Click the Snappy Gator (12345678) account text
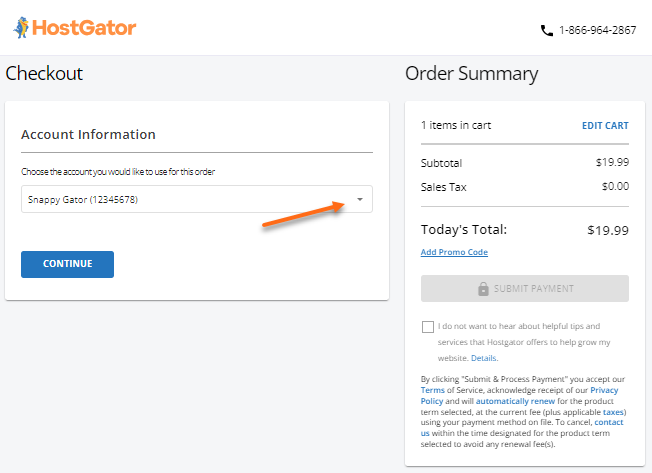652x473 pixels. click(82, 200)
